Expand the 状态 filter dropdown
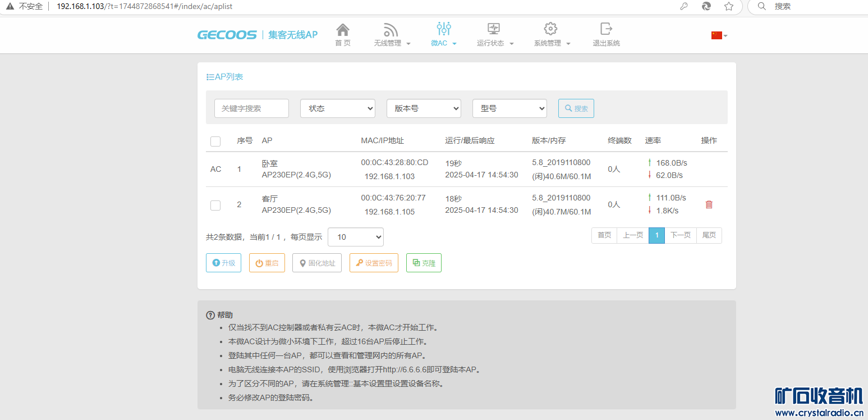 pos(338,108)
